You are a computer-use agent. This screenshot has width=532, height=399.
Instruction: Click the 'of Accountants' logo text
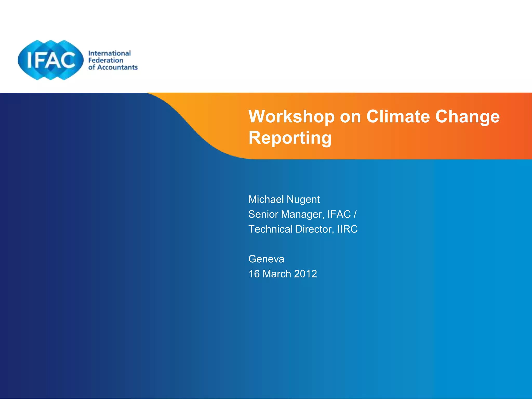[x=113, y=67]
